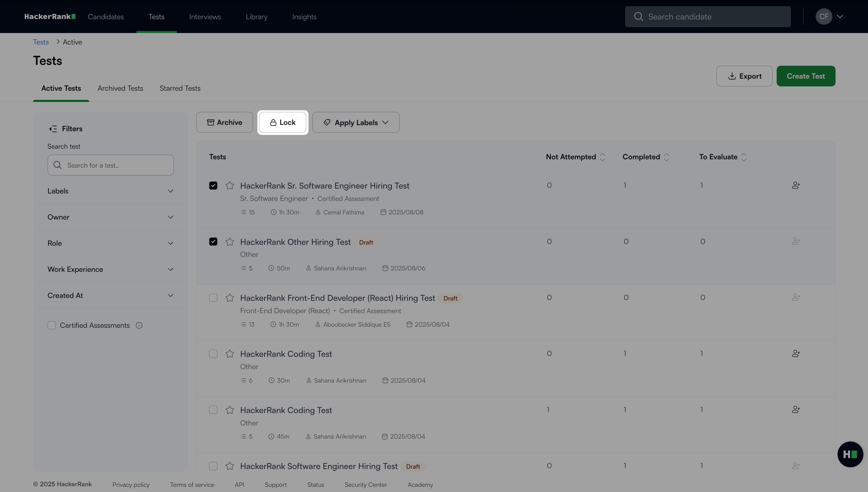Switch to Archived Tests tab
Screen dimensions: 868x492
point(120,88)
